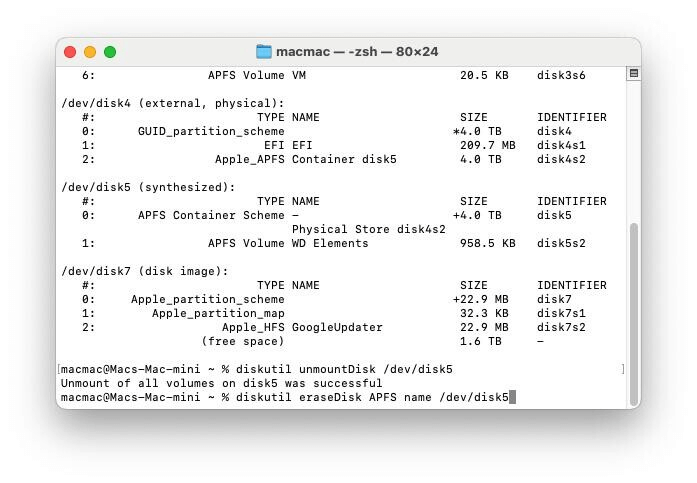Click the "/dev/disk7 (disk image):" header
This screenshot has width=697, height=483.
pyautogui.click(x=145, y=271)
